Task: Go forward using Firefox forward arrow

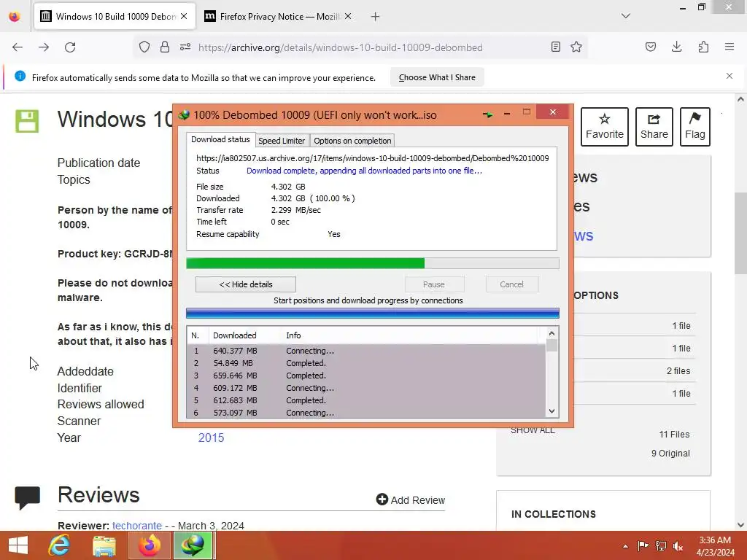Action: point(44,47)
